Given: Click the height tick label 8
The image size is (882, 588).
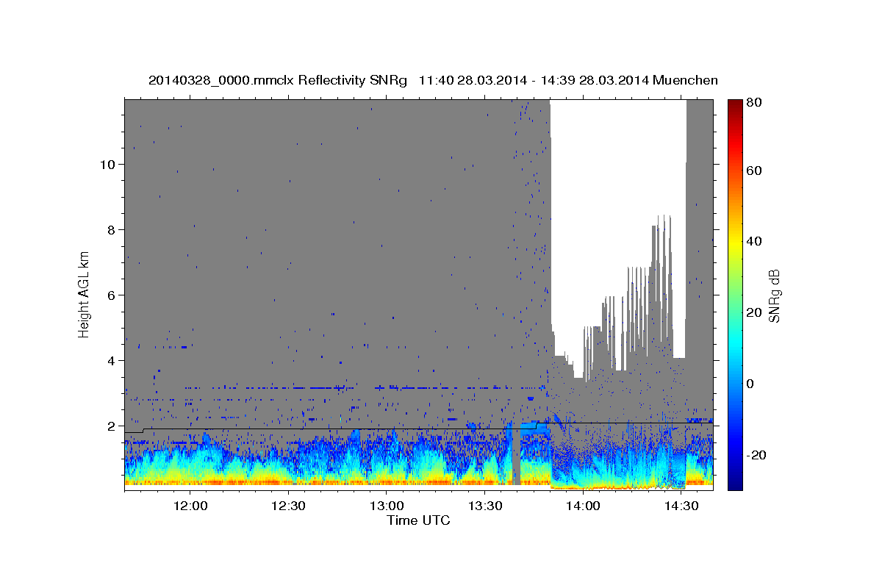Looking at the screenshot, I should coord(110,230).
